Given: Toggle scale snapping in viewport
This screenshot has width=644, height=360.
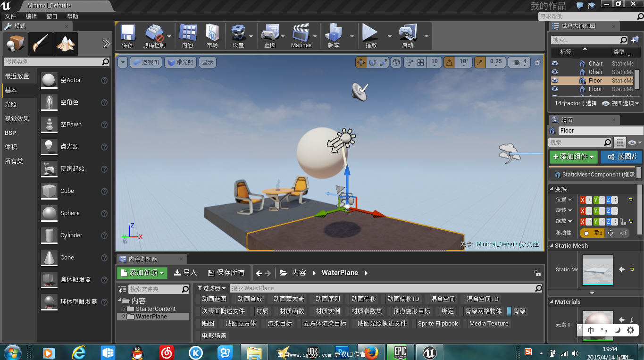Looking at the screenshot, I should tap(480, 62).
